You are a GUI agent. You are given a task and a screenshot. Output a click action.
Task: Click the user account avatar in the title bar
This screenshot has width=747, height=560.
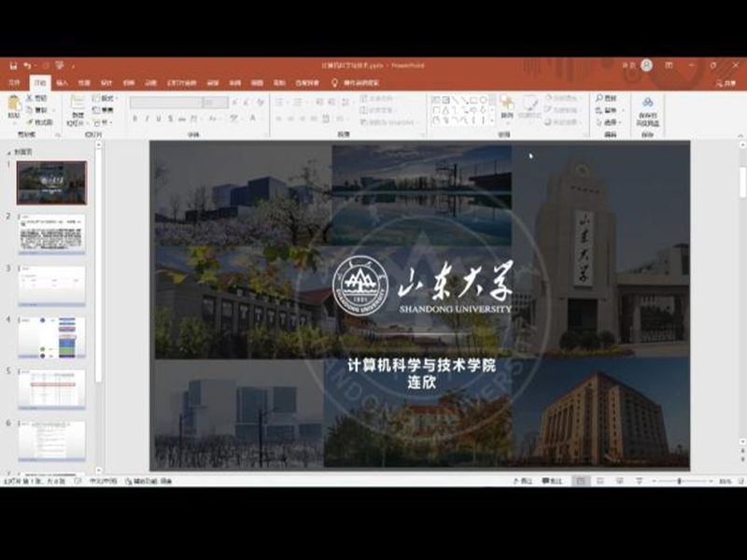[646, 65]
